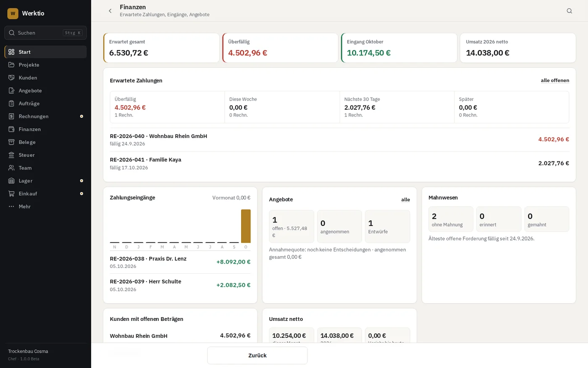Click the Umsatz 2026 netto card
Screen dimensions: 588x368
pyautogui.click(x=518, y=48)
